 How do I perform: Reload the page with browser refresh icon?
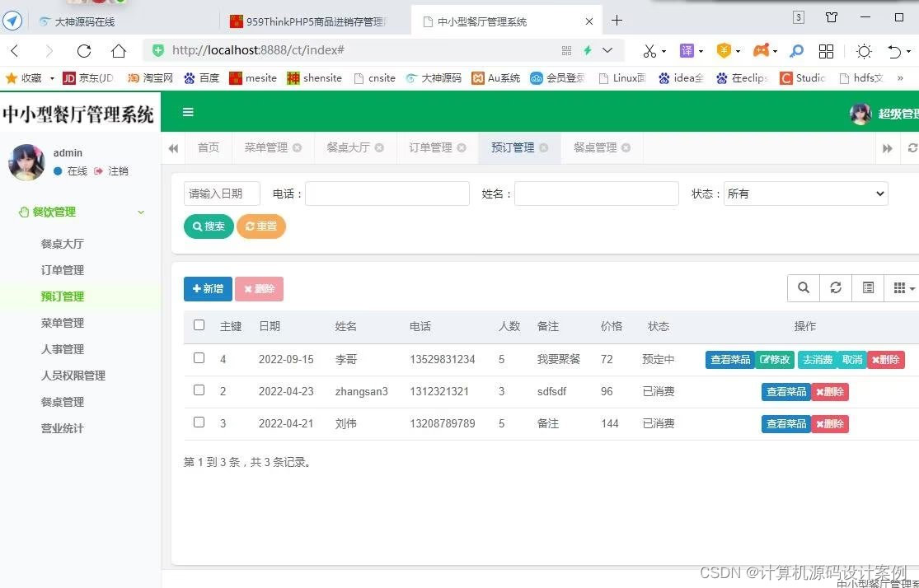(x=84, y=51)
